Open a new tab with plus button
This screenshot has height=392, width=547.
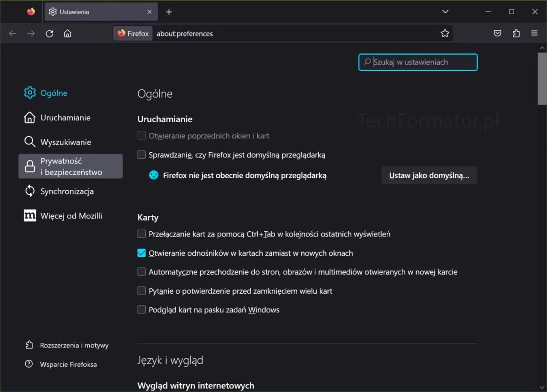coord(169,12)
